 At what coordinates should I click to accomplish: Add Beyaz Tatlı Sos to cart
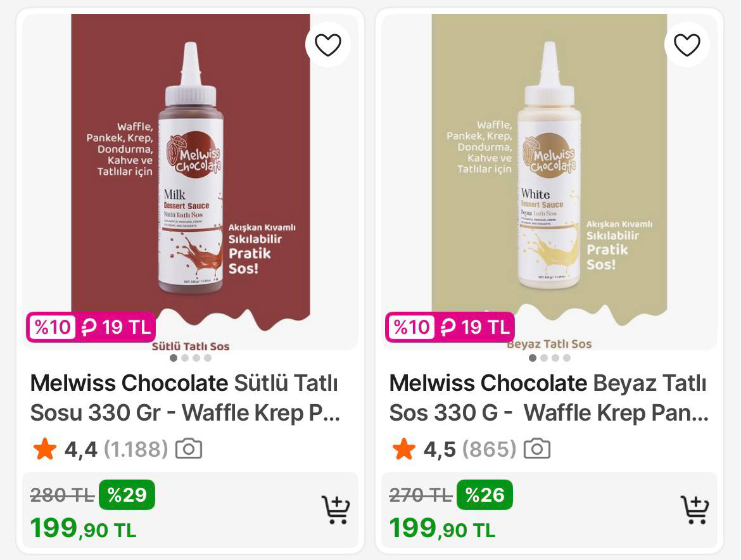click(x=695, y=509)
